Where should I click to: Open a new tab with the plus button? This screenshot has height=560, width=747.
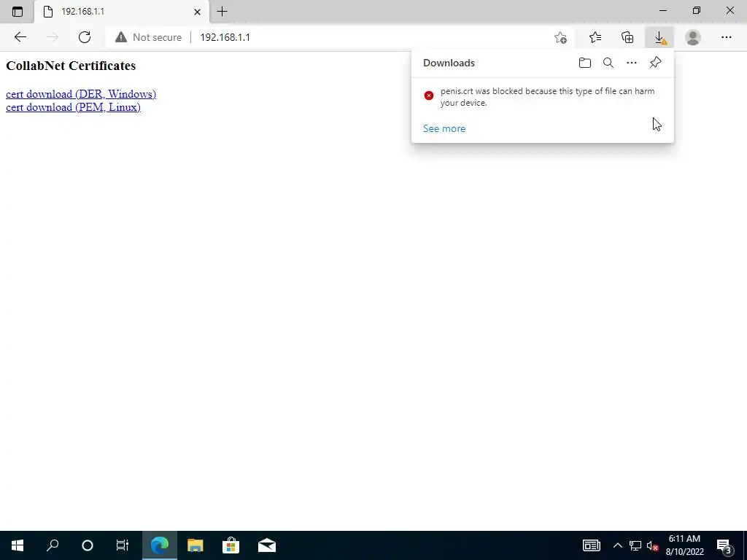point(222,12)
